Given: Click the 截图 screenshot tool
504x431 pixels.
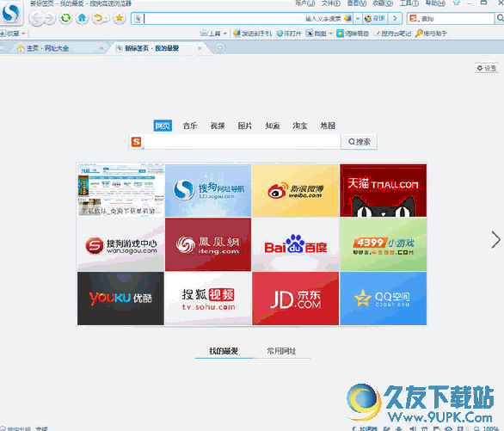Looking at the screenshot, I should (x=316, y=34).
